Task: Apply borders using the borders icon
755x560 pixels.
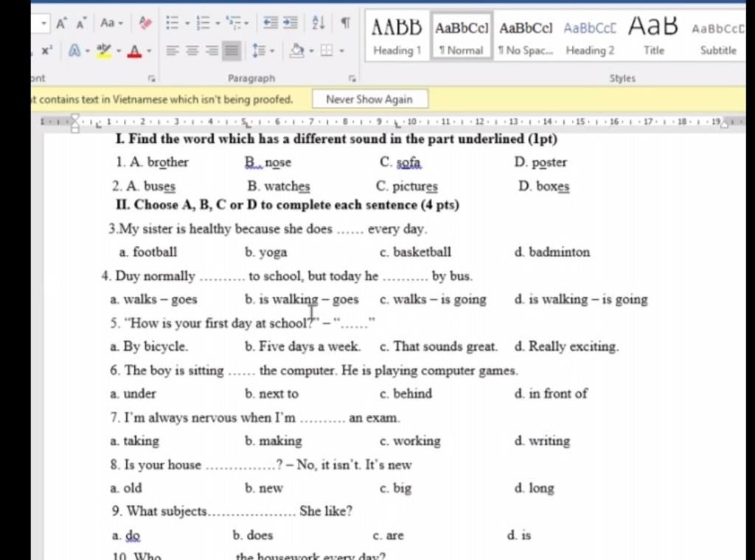Action: click(x=327, y=50)
